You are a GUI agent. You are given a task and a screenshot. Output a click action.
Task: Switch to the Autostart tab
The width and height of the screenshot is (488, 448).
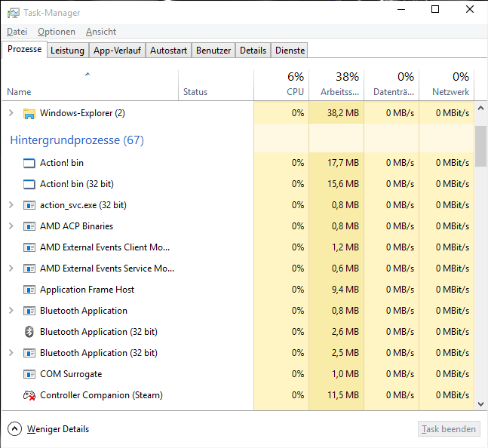point(169,51)
